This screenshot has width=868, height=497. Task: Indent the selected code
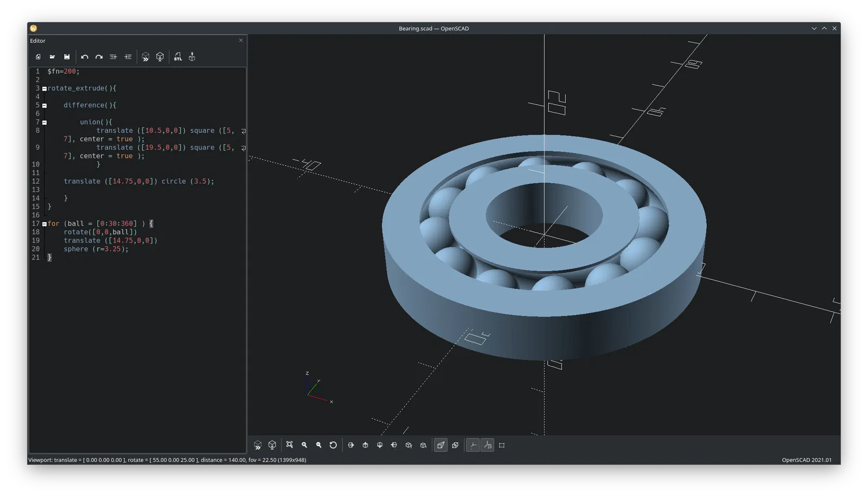pyautogui.click(x=128, y=57)
